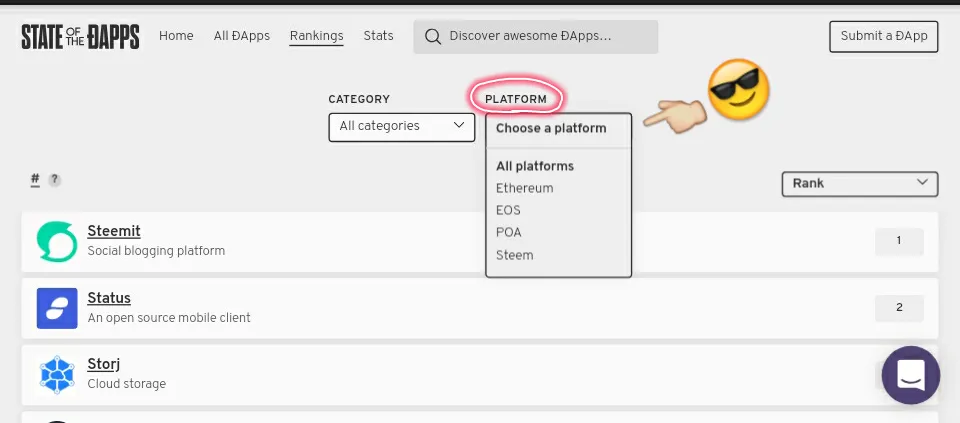Click the Storj app logo icon

point(57,375)
